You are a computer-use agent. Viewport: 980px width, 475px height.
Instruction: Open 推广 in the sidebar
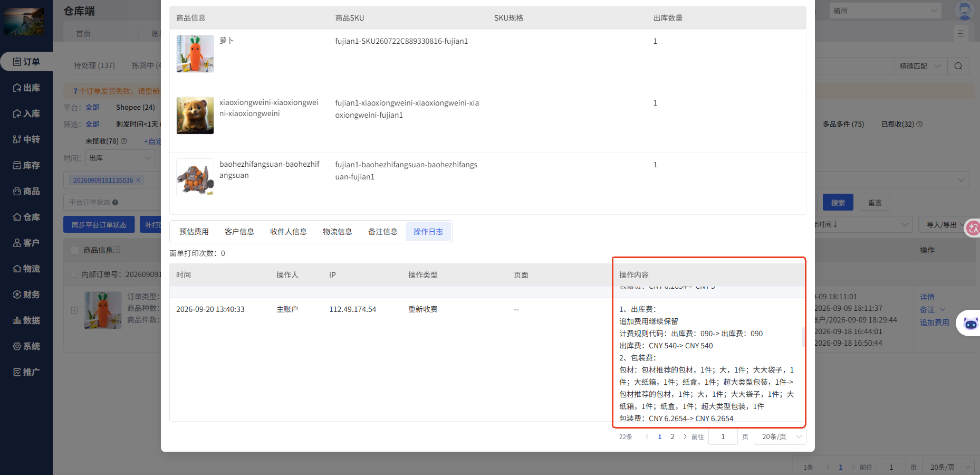[x=26, y=372]
